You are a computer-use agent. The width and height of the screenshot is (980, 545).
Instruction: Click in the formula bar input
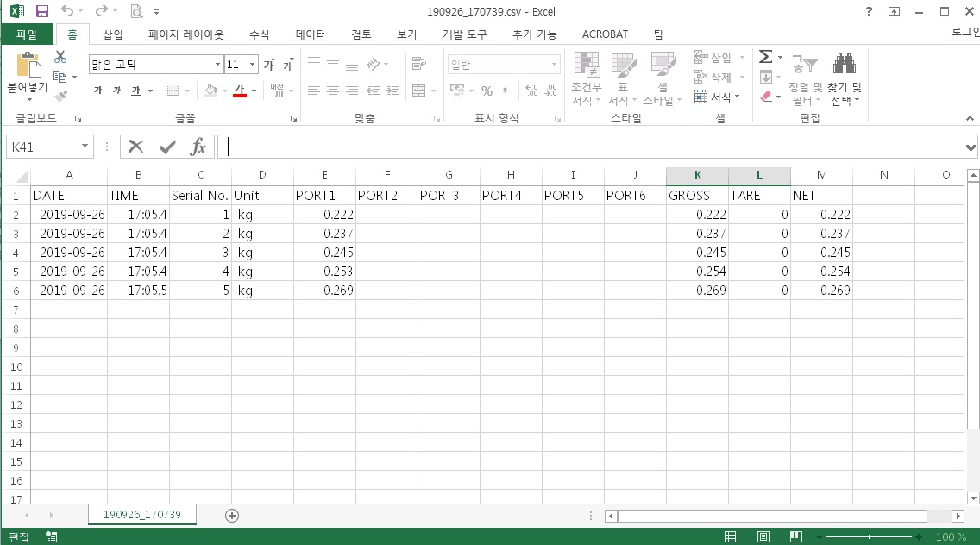589,147
